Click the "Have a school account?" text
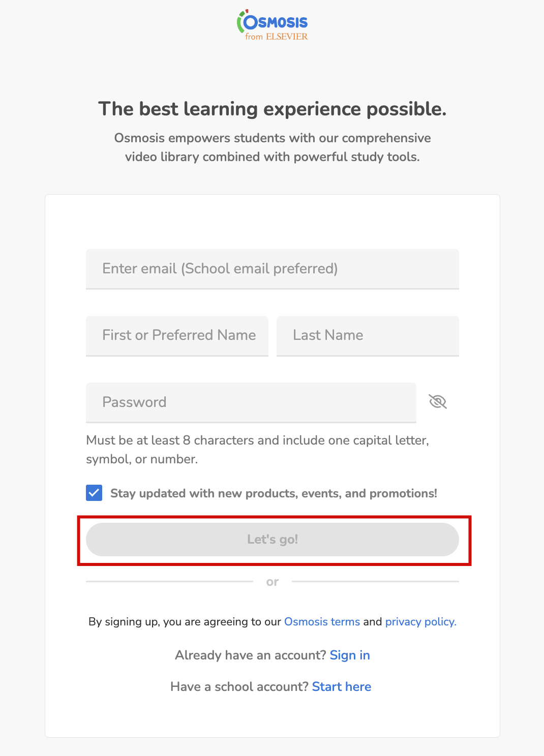This screenshot has width=544, height=756. [239, 687]
